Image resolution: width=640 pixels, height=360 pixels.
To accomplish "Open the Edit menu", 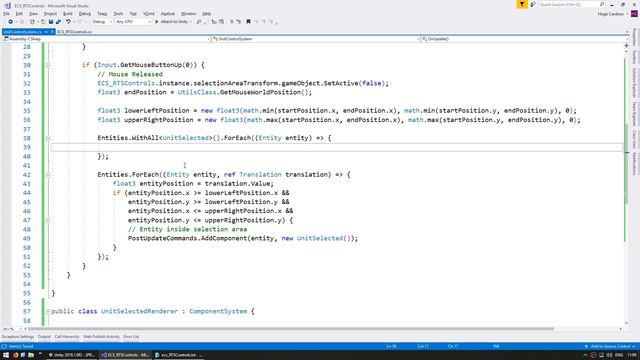I will click(x=19, y=14).
